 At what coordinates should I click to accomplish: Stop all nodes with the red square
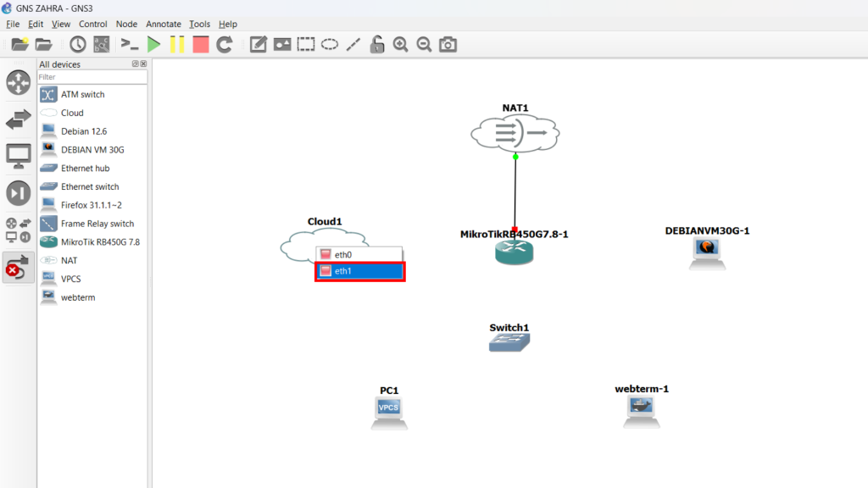[201, 45]
